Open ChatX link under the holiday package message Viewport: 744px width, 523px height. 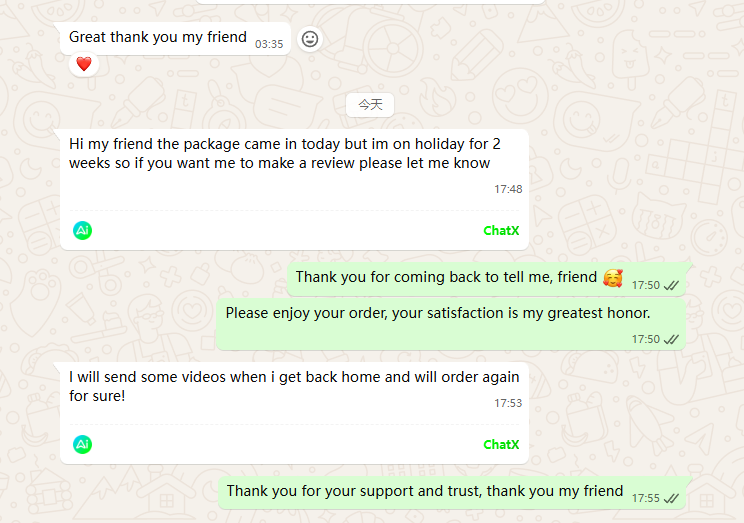click(501, 231)
